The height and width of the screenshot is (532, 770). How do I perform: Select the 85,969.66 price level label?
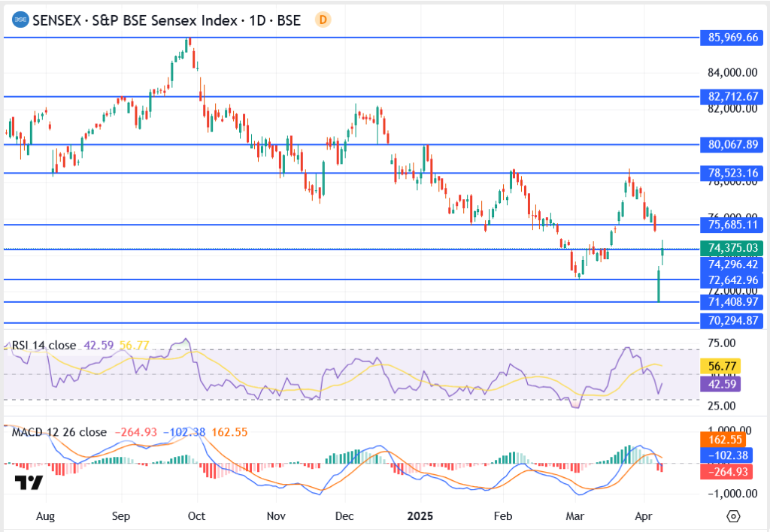732,37
